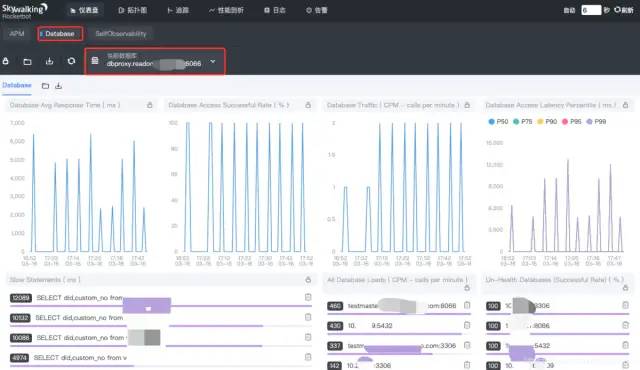This screenshot has height=370, width=640.
Task: Copy the Un-Health entry ending in 8086
Action: tap(625, 325)
